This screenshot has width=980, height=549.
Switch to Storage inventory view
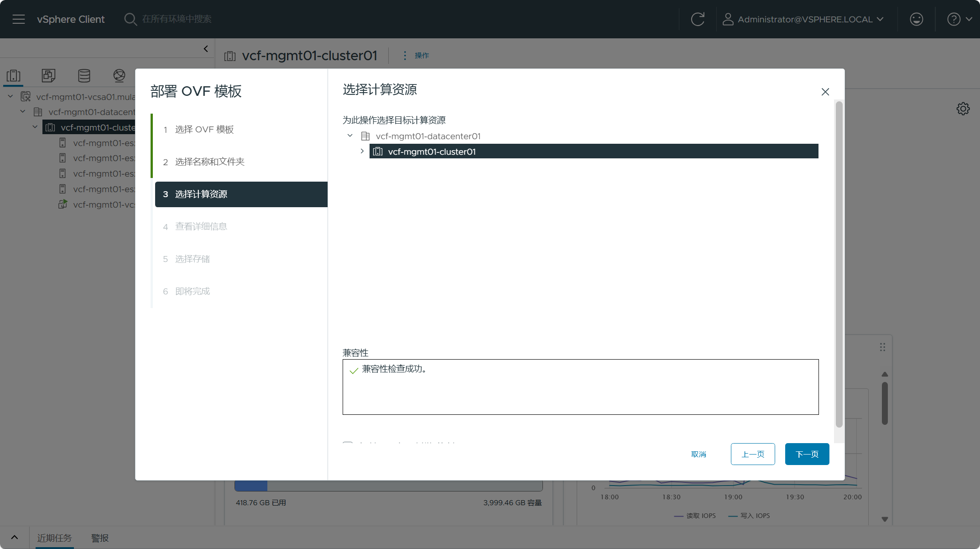click(x=84, y=75)
